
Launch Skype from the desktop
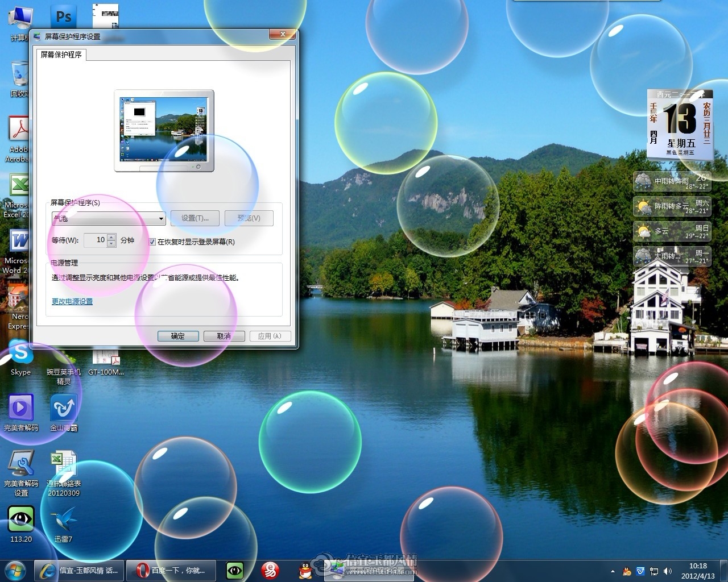21,353
